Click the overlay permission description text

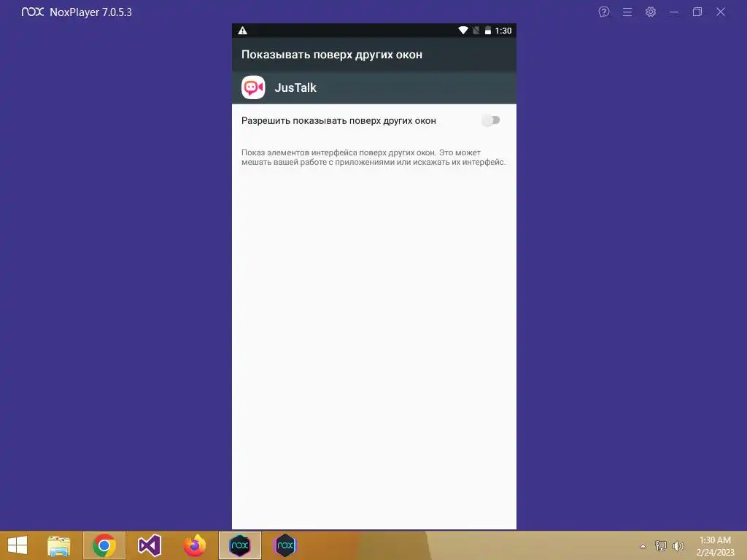[373, 157]
